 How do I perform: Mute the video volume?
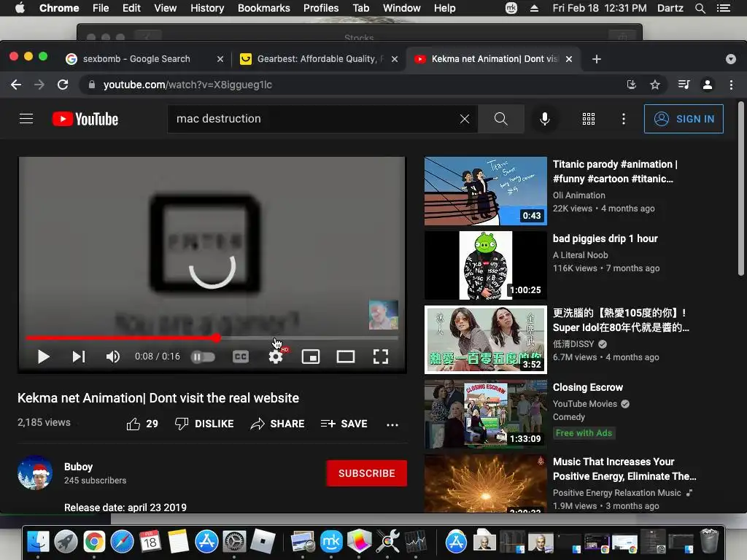tap(113, 356)
